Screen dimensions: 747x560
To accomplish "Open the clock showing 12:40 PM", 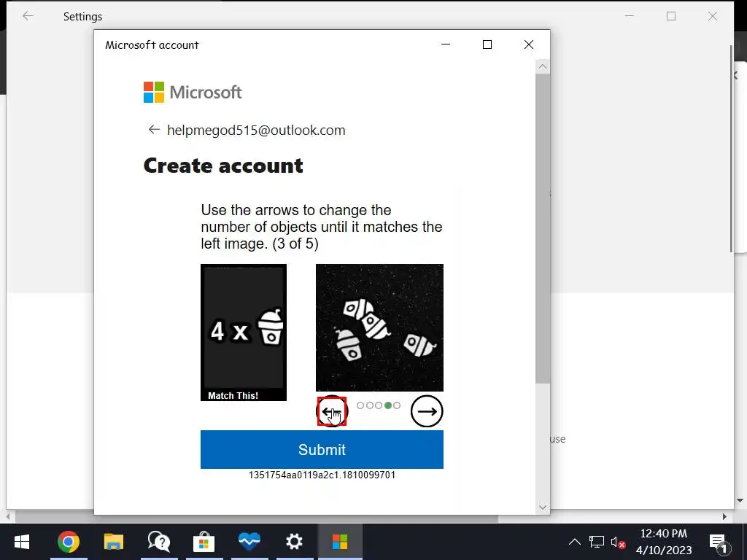I will pyautogui.click(x=664, y=542).
